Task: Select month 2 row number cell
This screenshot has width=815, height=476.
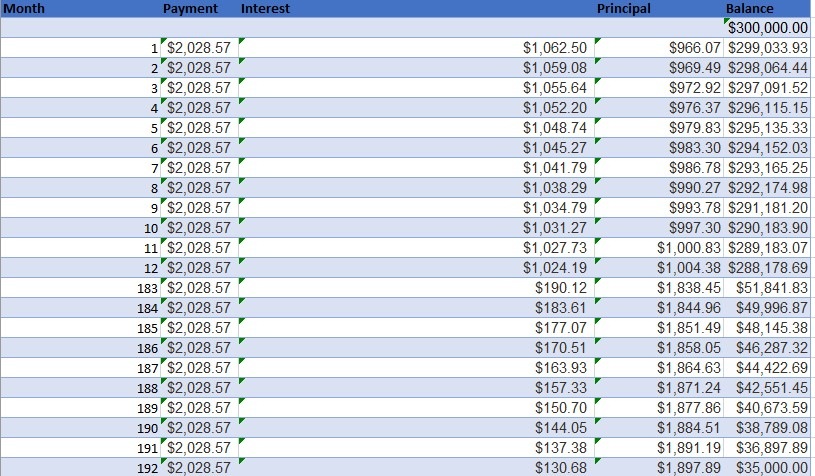Action: [81, 68]
